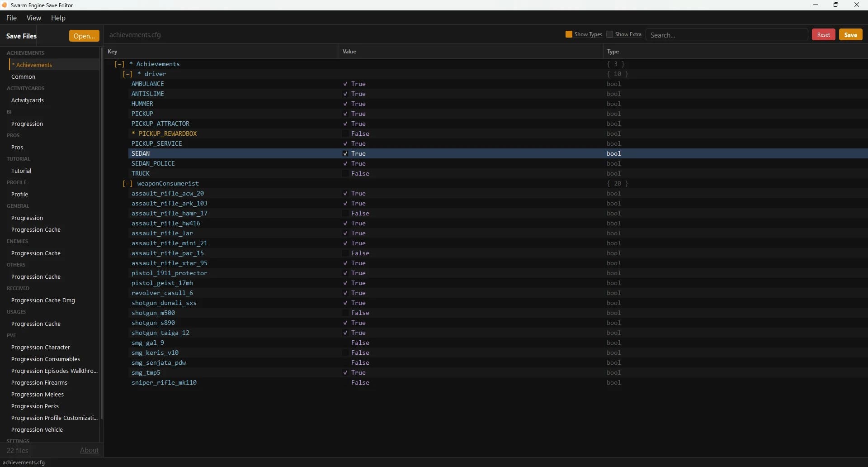Click the Save button
The width and height of the screenshot is (868, 467).
click(850, 35)
